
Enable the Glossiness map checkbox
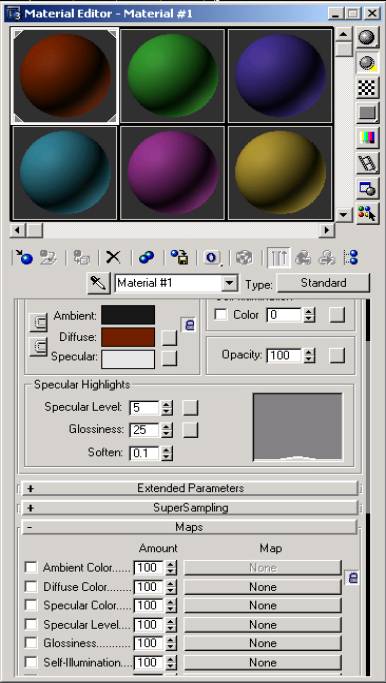(x=31, y=643)
